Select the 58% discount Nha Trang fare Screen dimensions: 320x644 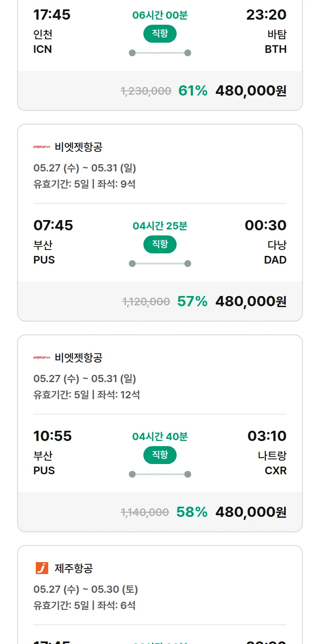click(x=160, y=512)
